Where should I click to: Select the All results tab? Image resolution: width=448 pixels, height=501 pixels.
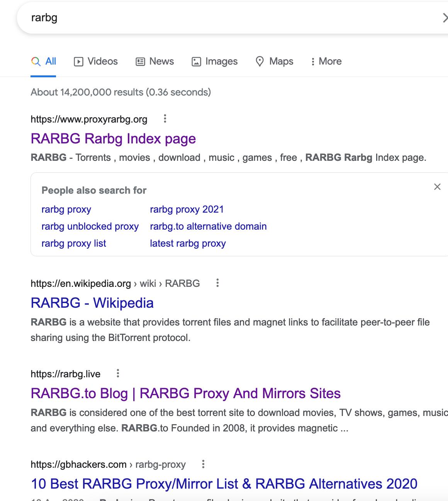coord(44,61)
